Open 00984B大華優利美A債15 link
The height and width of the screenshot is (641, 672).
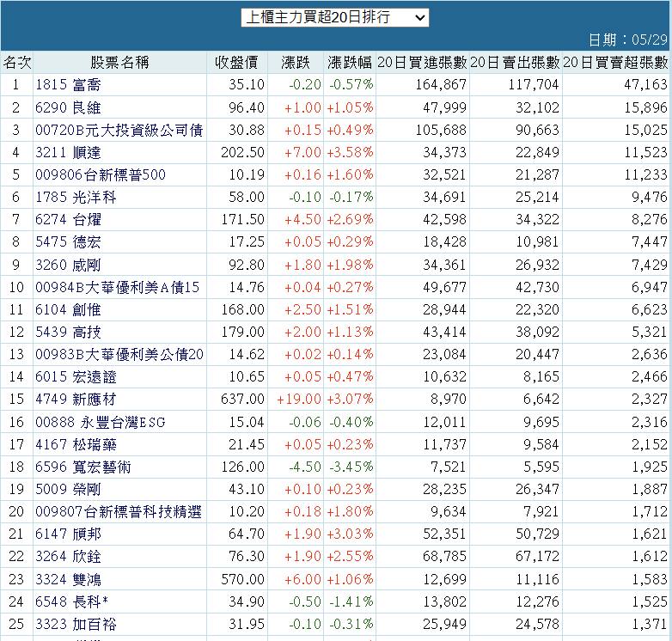click(x=118, y=287)
